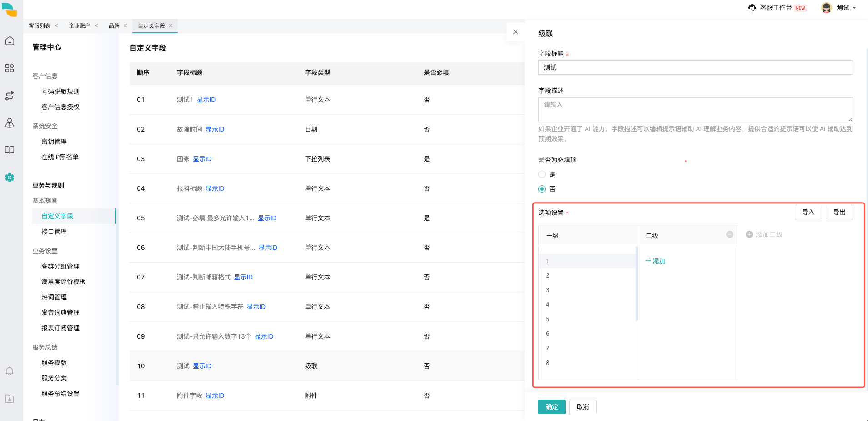868x421 pixels.
Task: Click the app logo at top left
Action: [10, 9]
